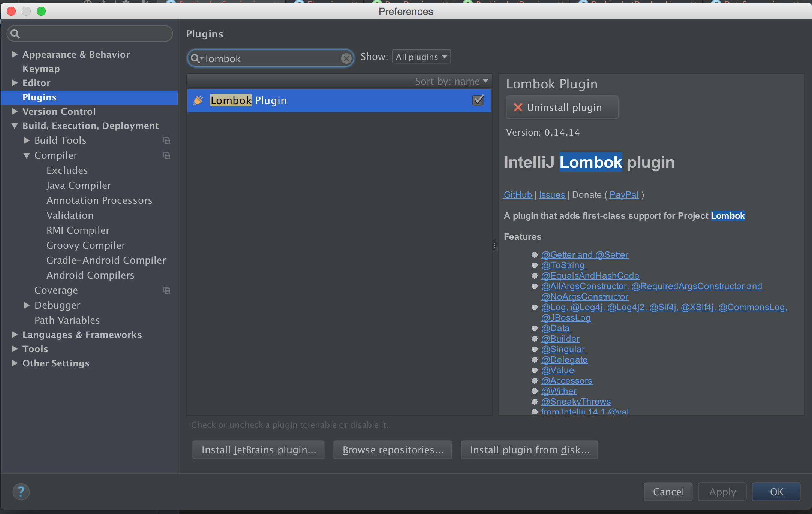This screenshot has height=514, width=812.
Task: Open plugin search history magnifier dropdown
Action: click(x=196, y=58)
